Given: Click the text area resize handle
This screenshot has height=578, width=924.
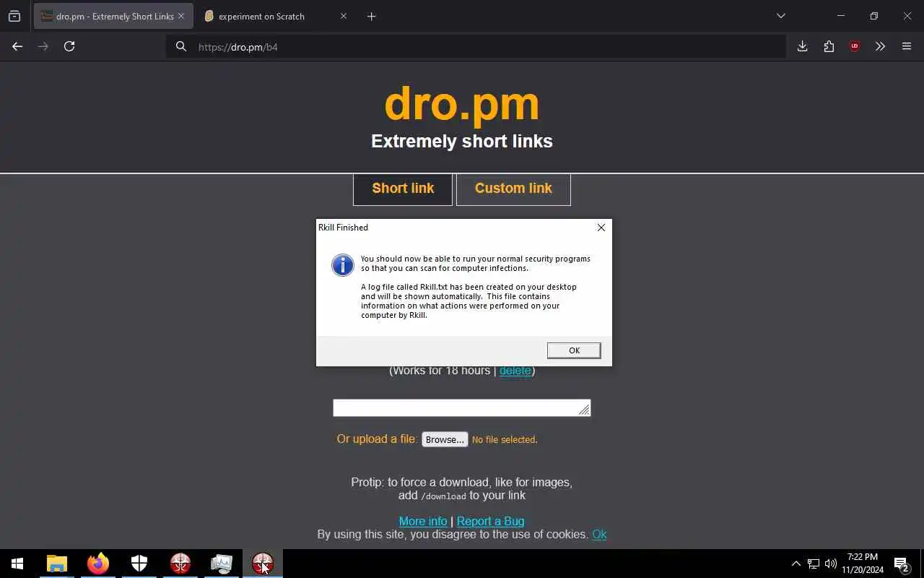Looking at the screenshot, I should pos(584,410).
